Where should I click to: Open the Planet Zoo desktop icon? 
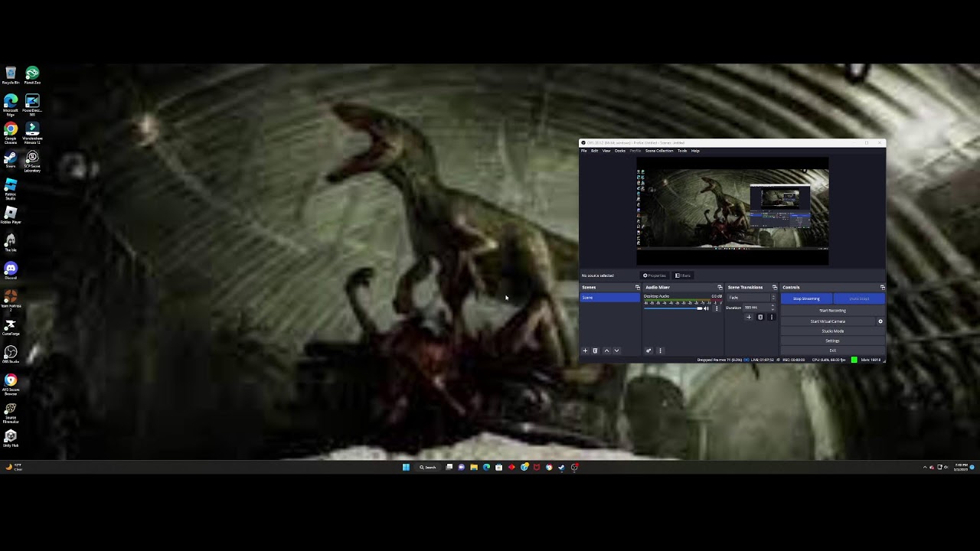pyautogui.click(x=32, y=75)
